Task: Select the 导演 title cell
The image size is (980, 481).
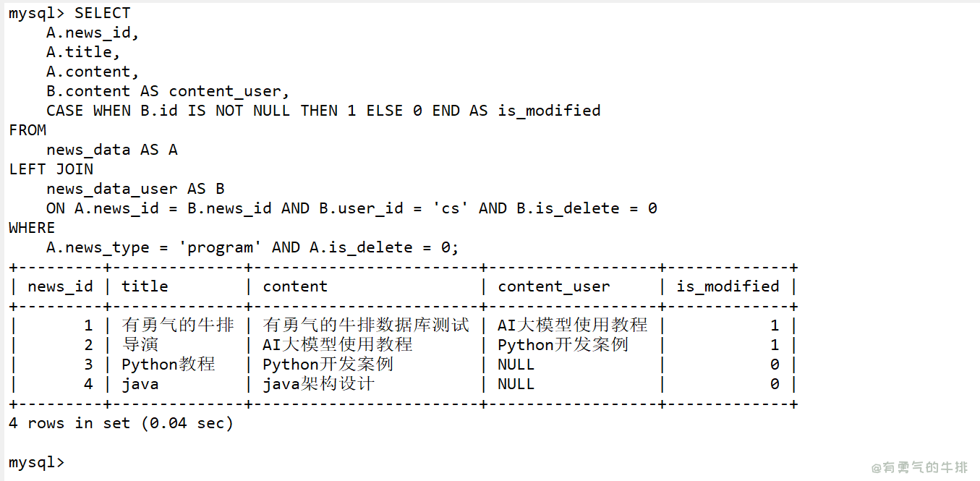Action: [x=140, y=345]
